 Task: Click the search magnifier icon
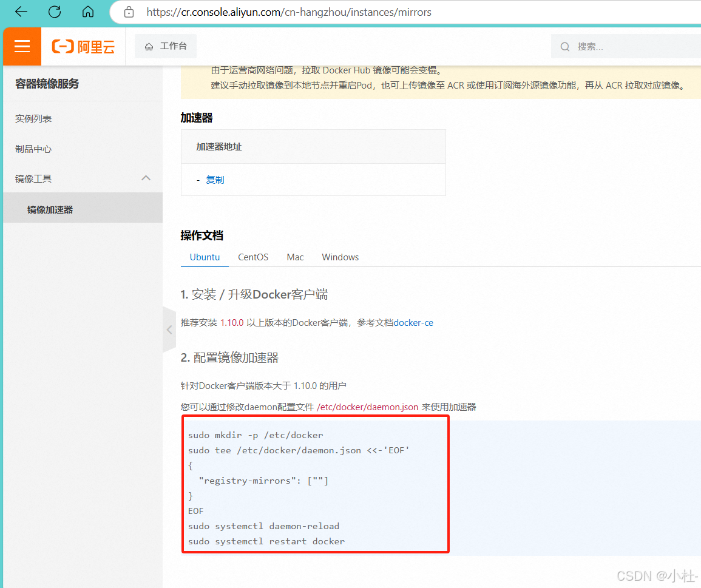[x=565, y=47]
